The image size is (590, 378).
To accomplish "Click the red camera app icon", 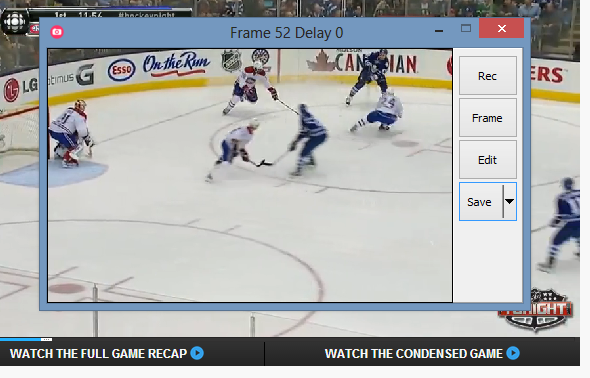I will [x=57, y=32].
